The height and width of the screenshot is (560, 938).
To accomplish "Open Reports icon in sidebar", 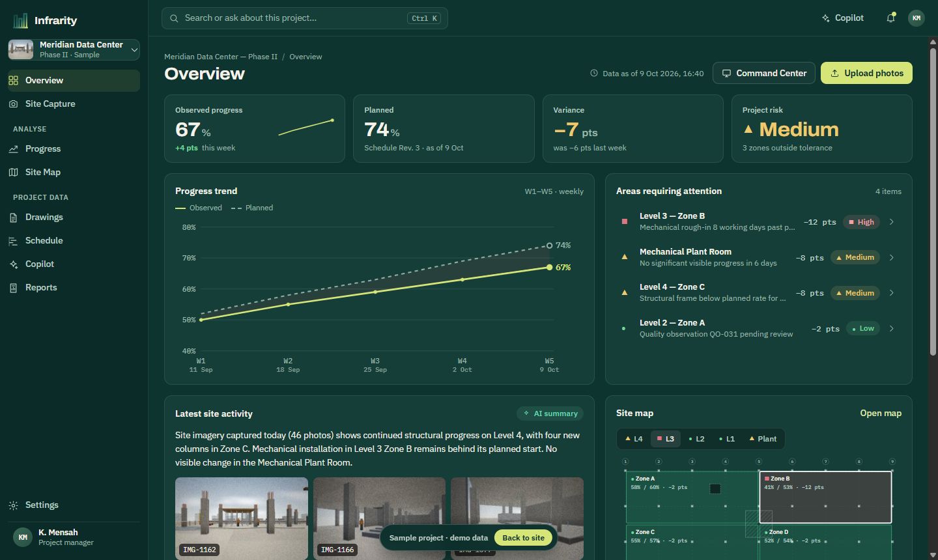I will pos(14,288).
